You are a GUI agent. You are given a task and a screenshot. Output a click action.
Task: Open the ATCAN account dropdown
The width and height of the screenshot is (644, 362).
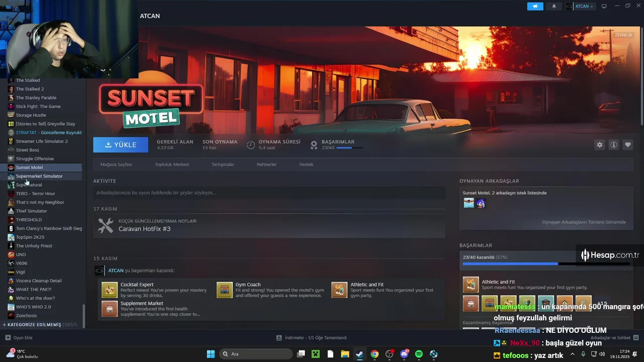click(580, 6)
